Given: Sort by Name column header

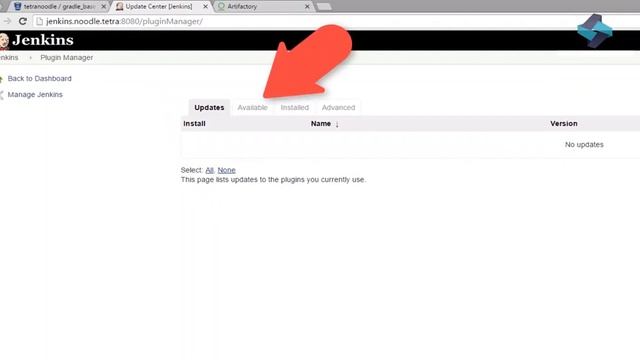Looking at the screenshot, I should 321,124.
